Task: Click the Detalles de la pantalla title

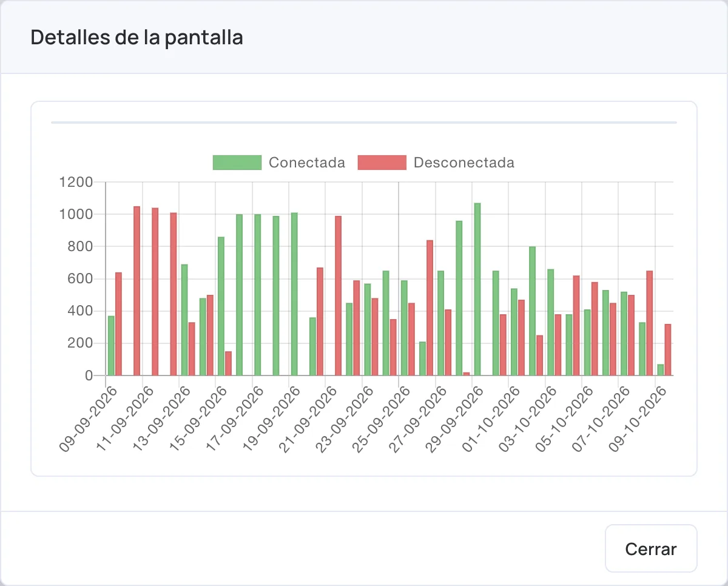Action: (137, 38)
